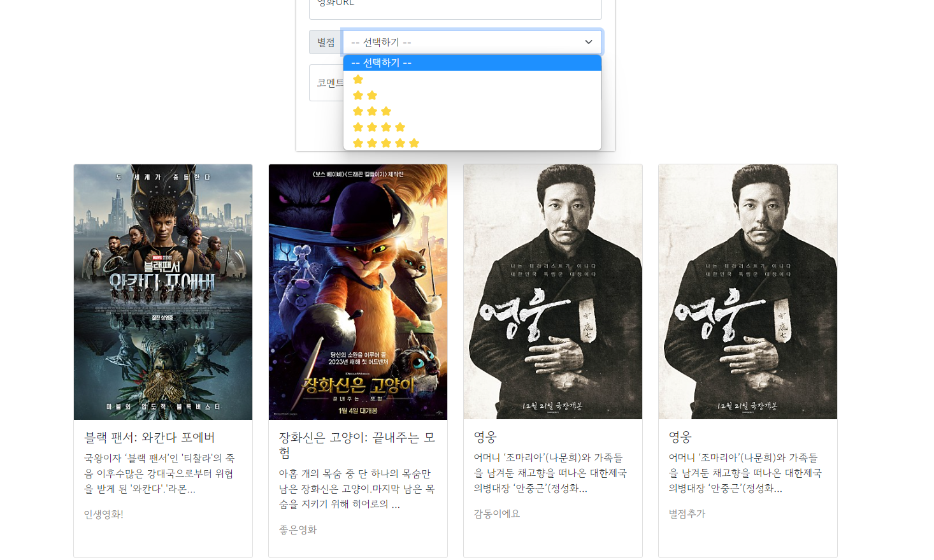
Task: Select the one-star rating option
Action: tap(472, 79)
